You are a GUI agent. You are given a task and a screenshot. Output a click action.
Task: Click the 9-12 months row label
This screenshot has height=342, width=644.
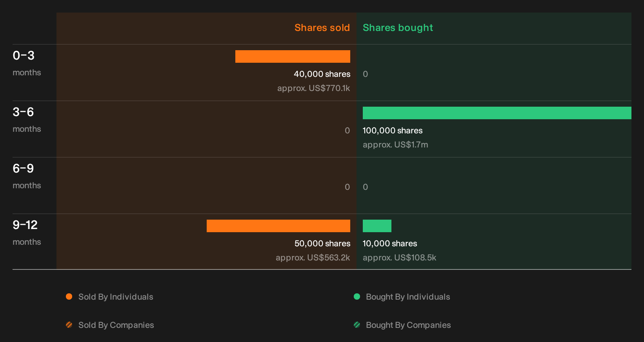click(27, 232)
